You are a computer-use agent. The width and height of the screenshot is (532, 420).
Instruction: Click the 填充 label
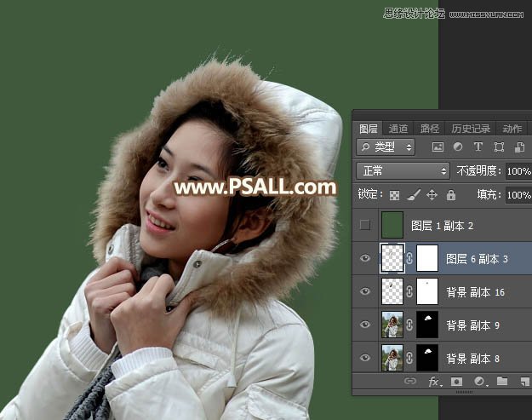489,195
